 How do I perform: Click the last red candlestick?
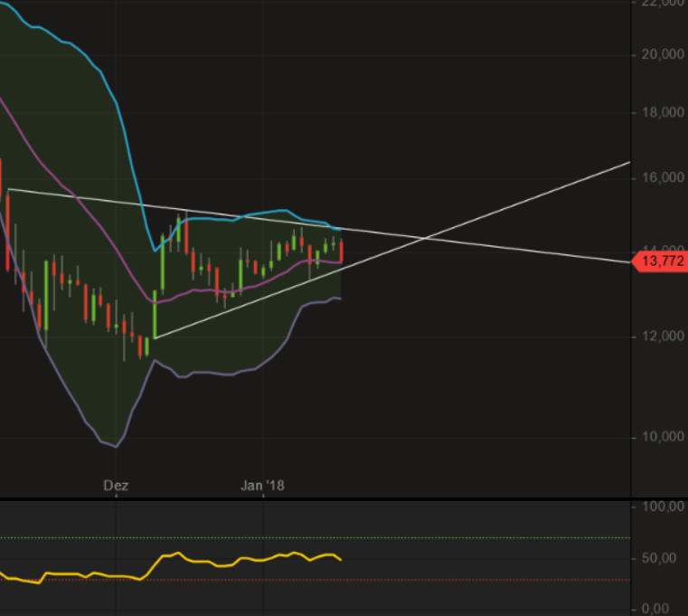342,251
